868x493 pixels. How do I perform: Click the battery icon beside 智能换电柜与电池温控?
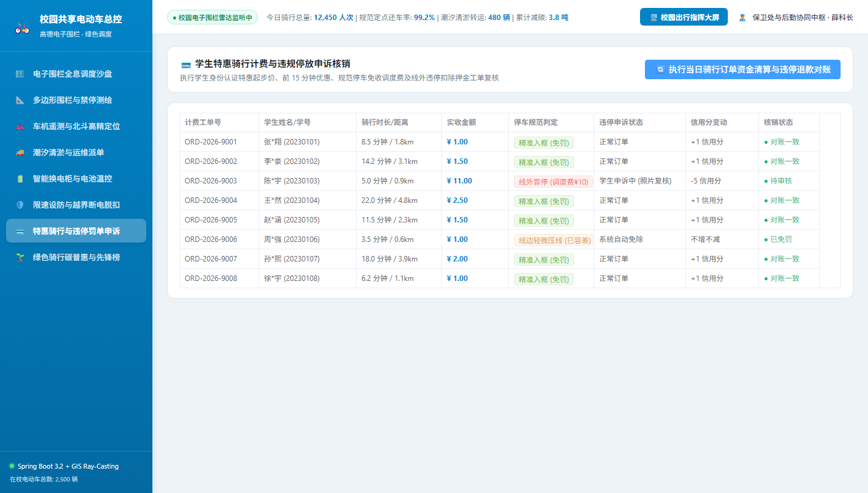click(20, 179)
